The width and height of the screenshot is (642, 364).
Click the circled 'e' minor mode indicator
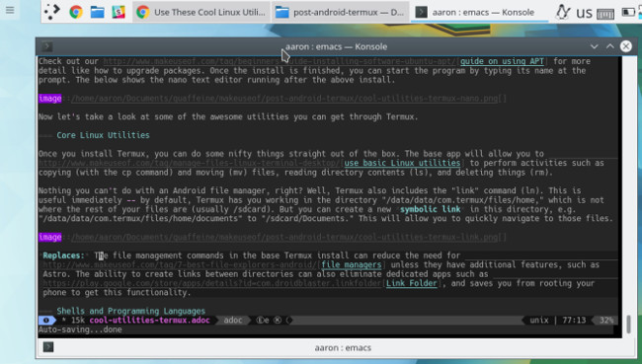[263, 321]
